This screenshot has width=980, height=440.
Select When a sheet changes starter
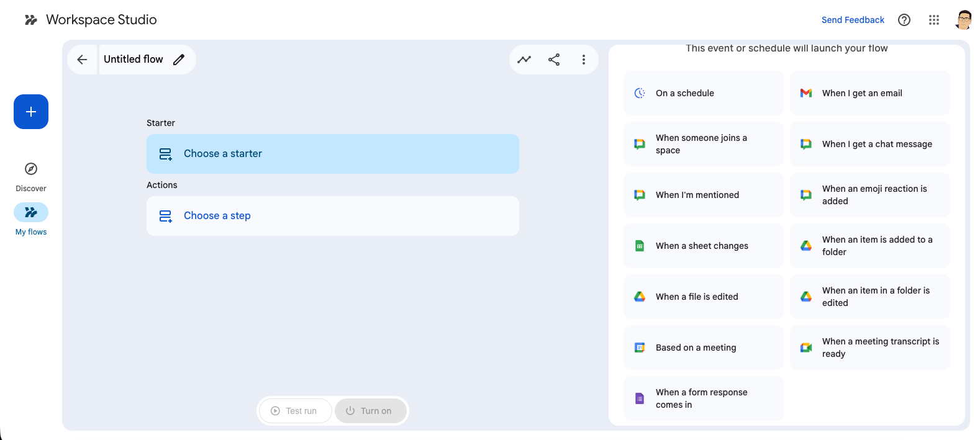pyautogui.click(x=704, y=246)
